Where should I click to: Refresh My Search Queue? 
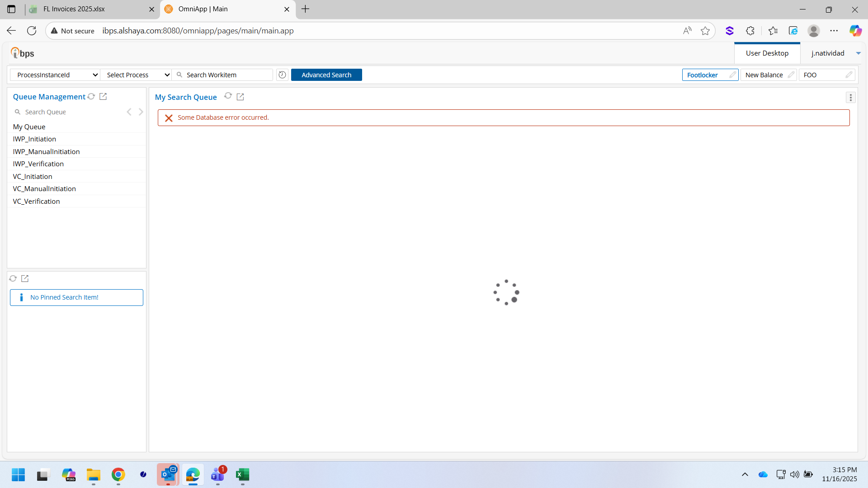pyautogui.click(x=228, y=96)
